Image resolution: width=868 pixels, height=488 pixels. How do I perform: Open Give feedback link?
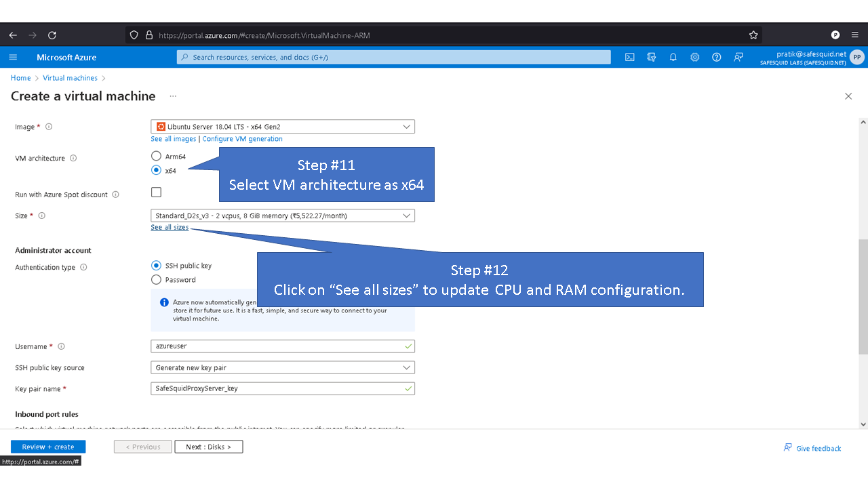point(812,448)
